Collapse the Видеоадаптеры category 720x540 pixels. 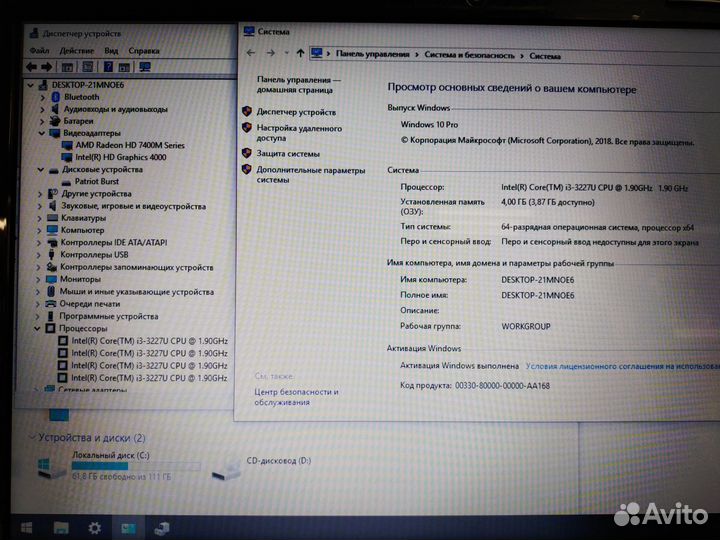click(41, 133)
